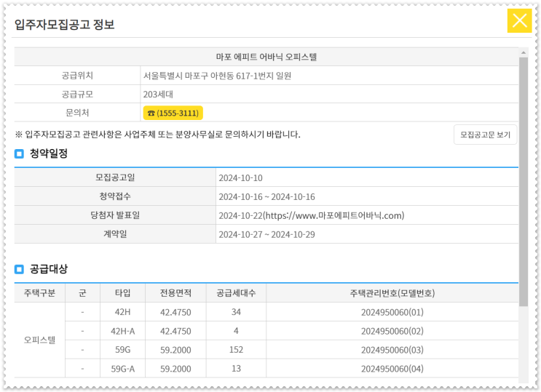Click model number 2024950060(02)

(x=392, y=332)
